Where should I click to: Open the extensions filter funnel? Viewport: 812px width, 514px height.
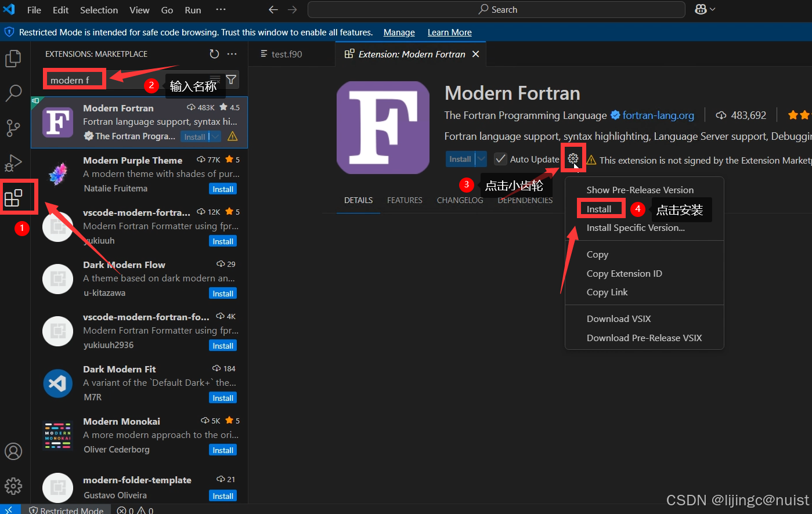pyautogui.click(x=231, y=79)
